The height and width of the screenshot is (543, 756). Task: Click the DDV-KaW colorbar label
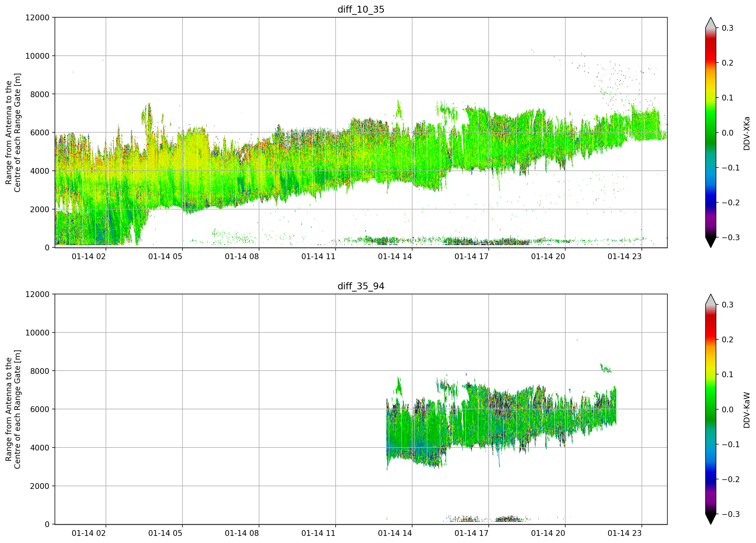[x=747, y=410]
